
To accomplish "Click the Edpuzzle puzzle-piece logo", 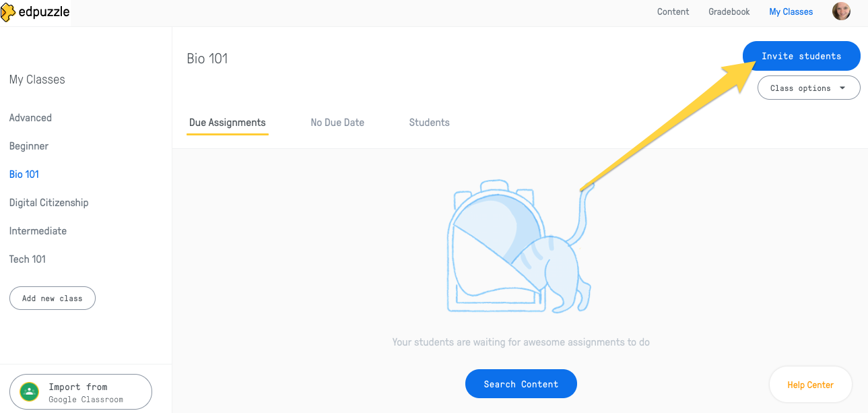I will [x=8, y=12].
